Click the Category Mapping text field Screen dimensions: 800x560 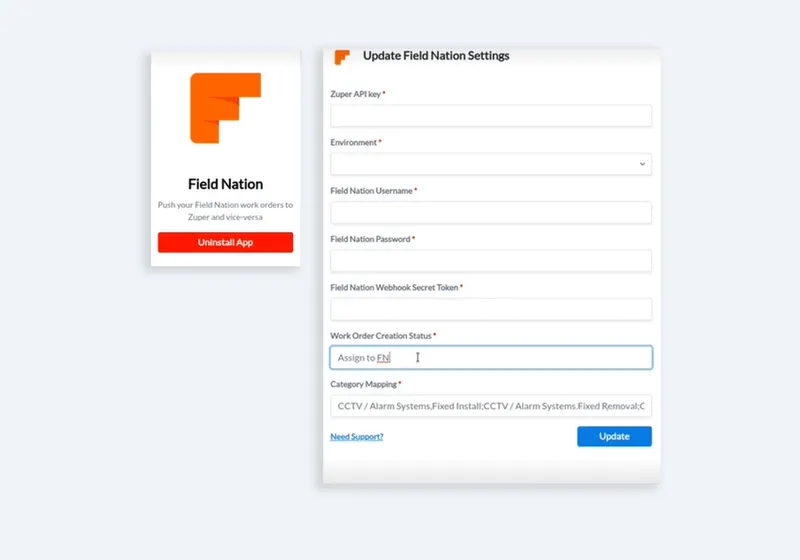(491, 406)
